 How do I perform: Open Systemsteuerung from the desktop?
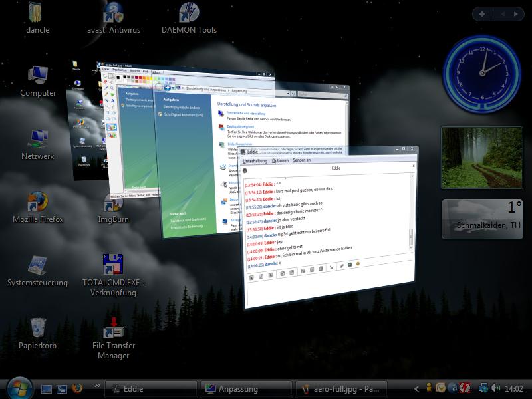pyautogui.click(x=37, y=266)
